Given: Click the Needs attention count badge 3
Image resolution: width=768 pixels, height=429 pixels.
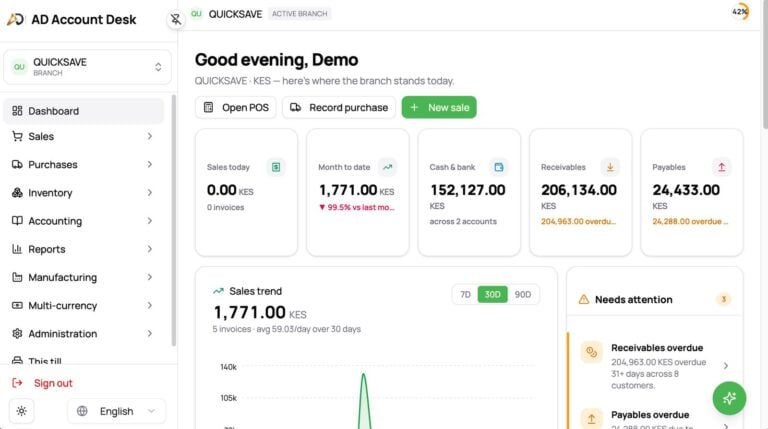Looking at the screenshot, I should 723,299.
